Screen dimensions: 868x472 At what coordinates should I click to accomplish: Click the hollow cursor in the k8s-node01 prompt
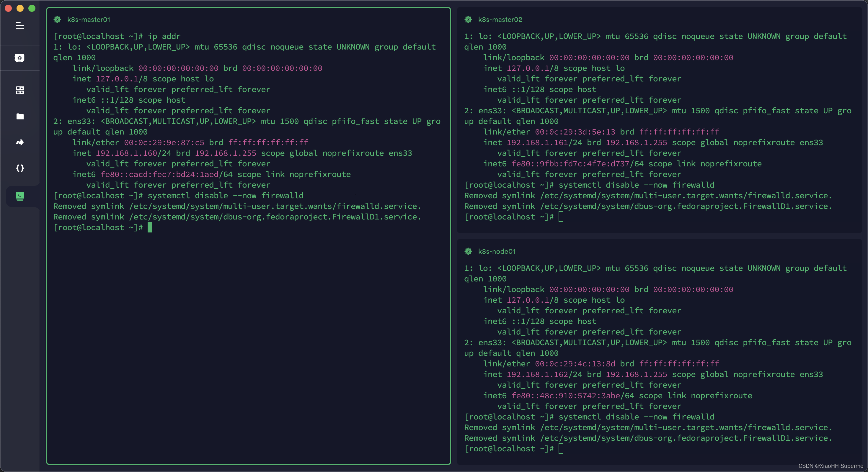coord(561,449)
